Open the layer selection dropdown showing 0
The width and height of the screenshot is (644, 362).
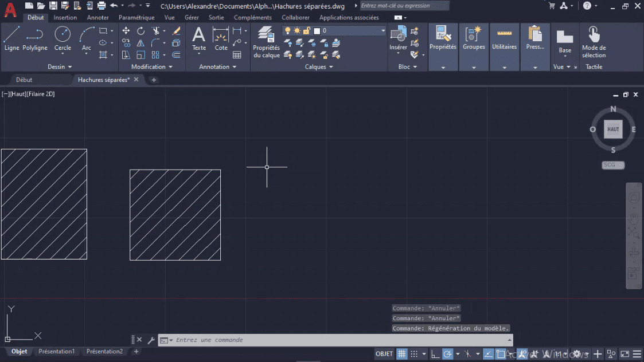[x=382, y=30]
